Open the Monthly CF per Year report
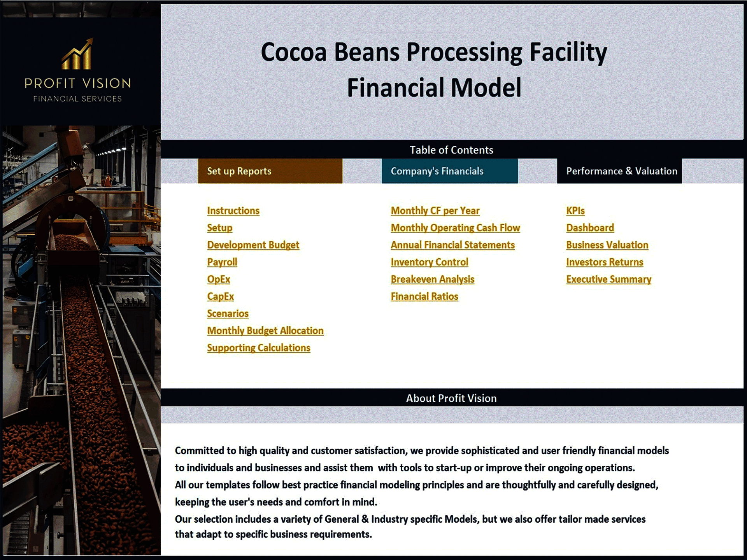Viewport: 747px width, 560px height. pos(436,210)
